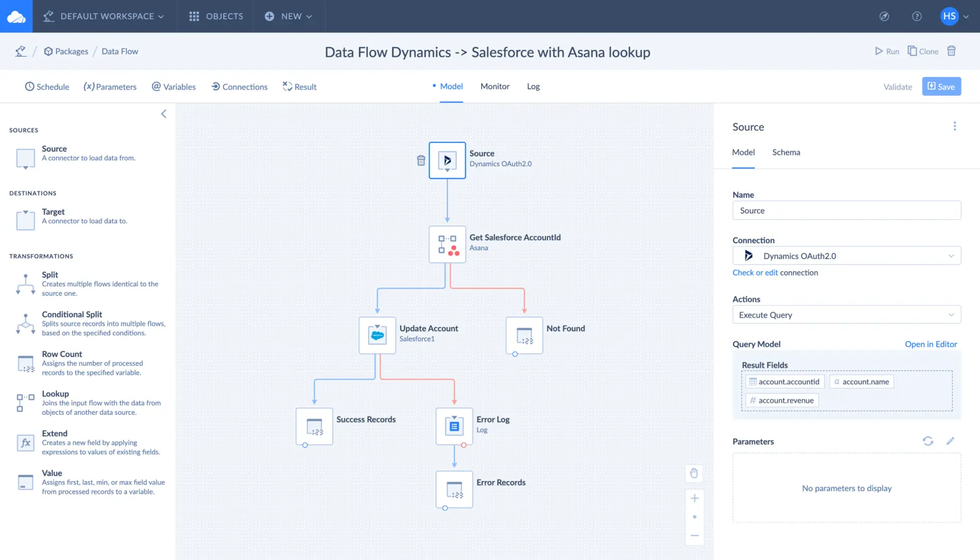980x560 pixels.
Task: Click the workspace home breadcrumb icon
Action: 21,51
